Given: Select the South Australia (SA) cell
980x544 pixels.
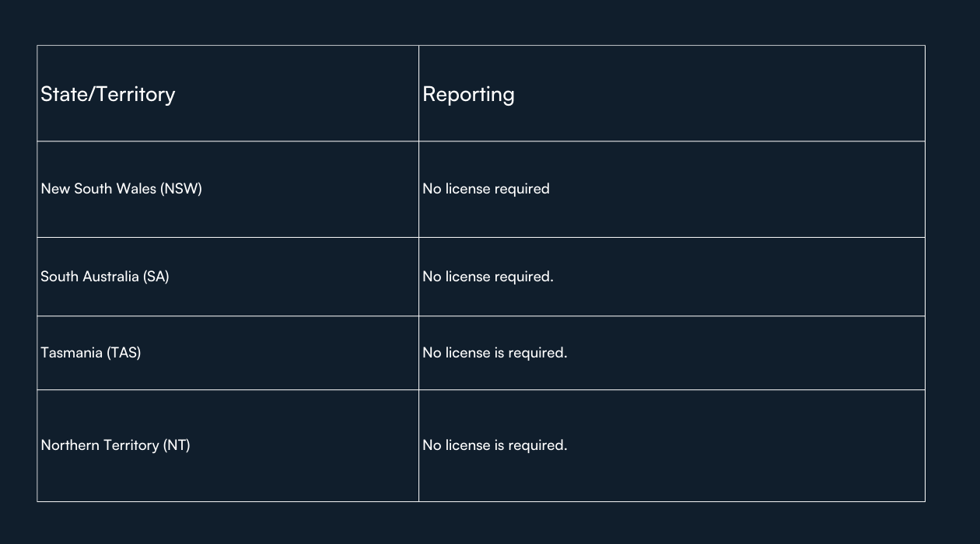Looking at the screenshot, I should (228, 277).
